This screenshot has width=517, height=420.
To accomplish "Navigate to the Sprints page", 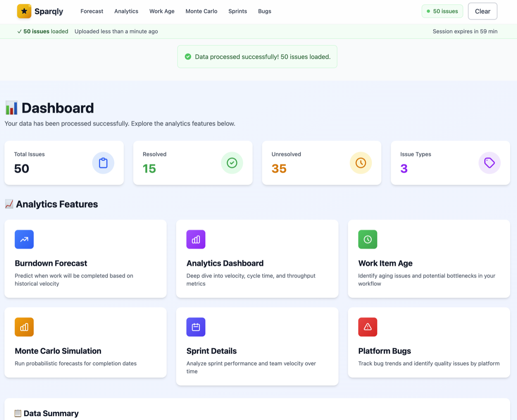I will point(238,11).
